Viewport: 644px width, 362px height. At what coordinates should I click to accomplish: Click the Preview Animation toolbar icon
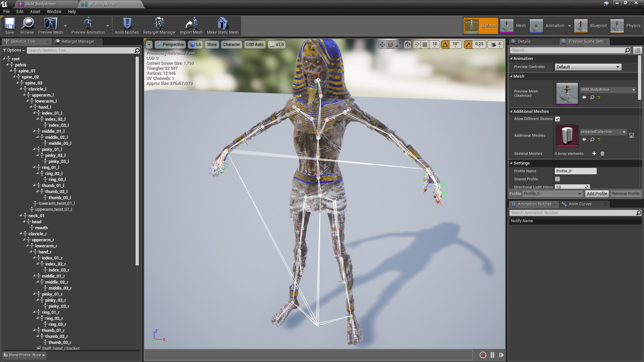point(88,26)
